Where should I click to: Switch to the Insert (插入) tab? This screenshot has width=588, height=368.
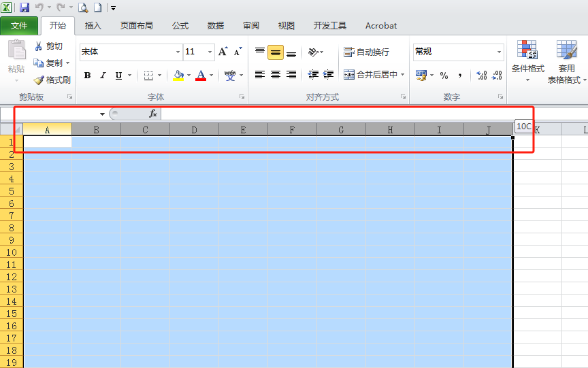click(93, 26)
